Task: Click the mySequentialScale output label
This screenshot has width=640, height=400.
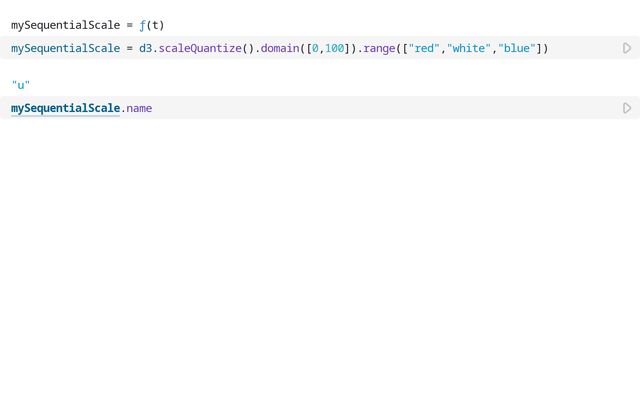Action: click(x=65, y=25)
